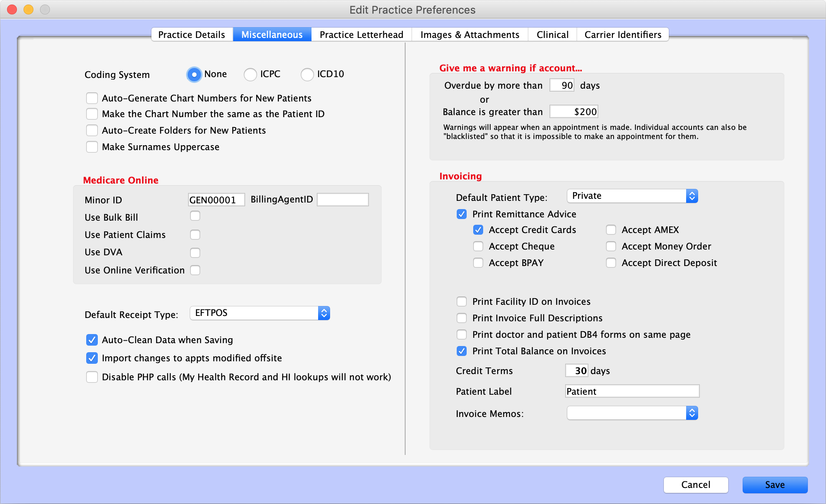826x504 pixels.
Task: Open the Default Patient Type dropdown
Action: pyautogui.click(x=632, y=196)
